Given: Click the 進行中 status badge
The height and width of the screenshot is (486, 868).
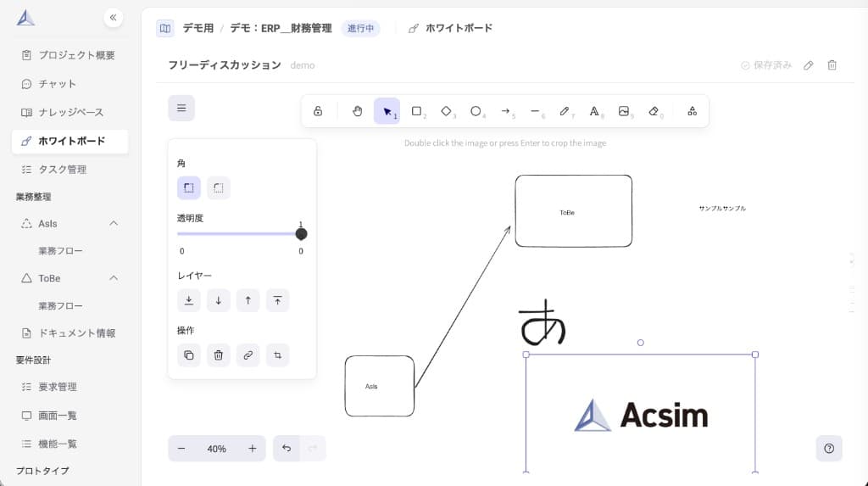Looking at the screenshot, I should [360, 28].
